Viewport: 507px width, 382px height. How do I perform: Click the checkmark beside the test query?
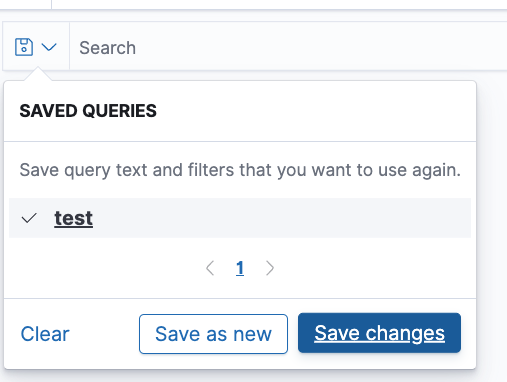pos(29,218)
